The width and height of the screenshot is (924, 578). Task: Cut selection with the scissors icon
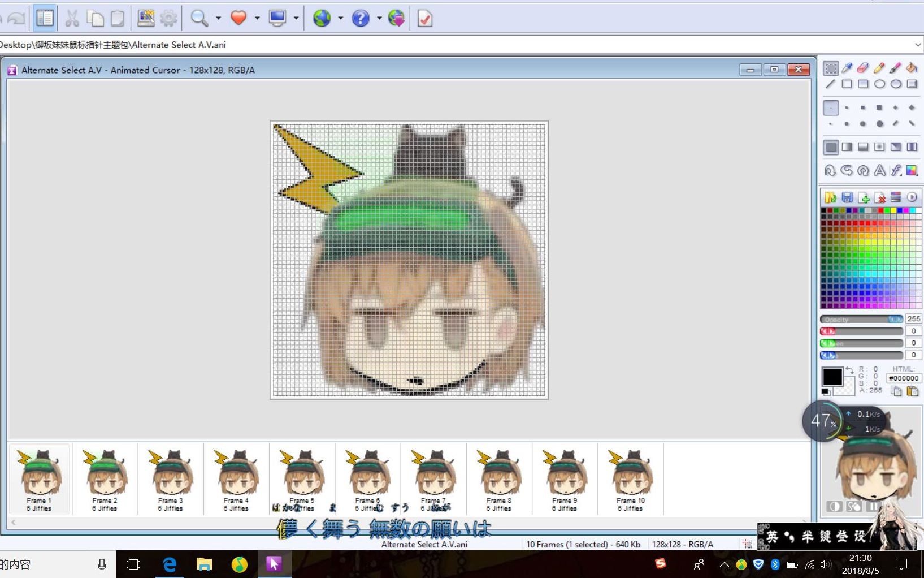coord(71,18)
